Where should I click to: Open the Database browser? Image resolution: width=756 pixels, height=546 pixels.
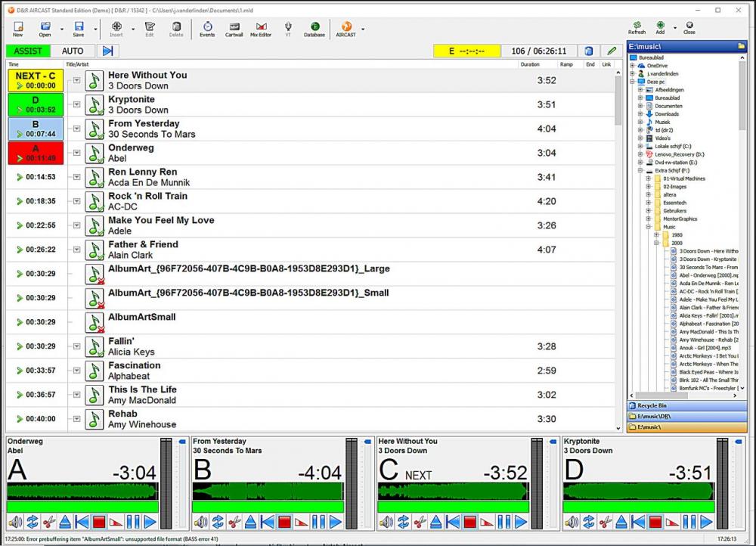click(x=314, y=29)
